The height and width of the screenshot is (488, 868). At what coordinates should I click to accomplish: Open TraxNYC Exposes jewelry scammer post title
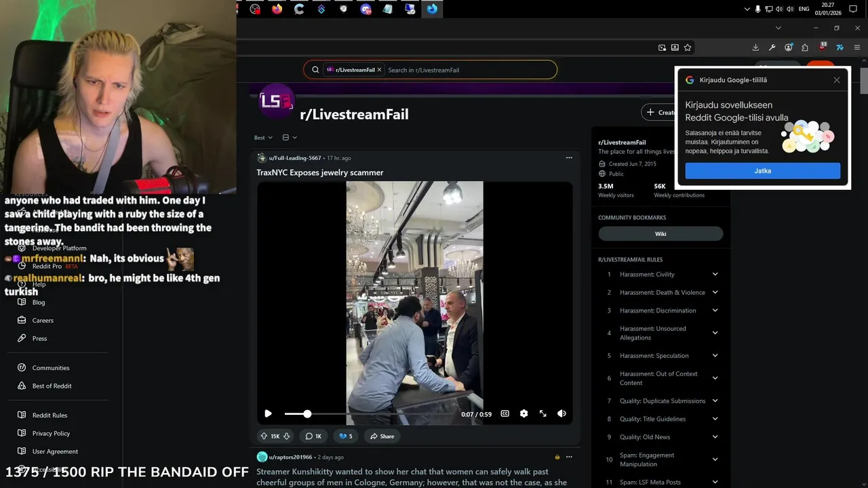(320, 173)
